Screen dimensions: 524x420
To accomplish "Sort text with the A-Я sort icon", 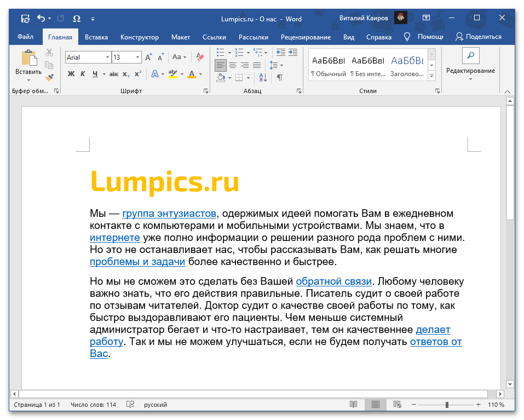I will point(263,78).
